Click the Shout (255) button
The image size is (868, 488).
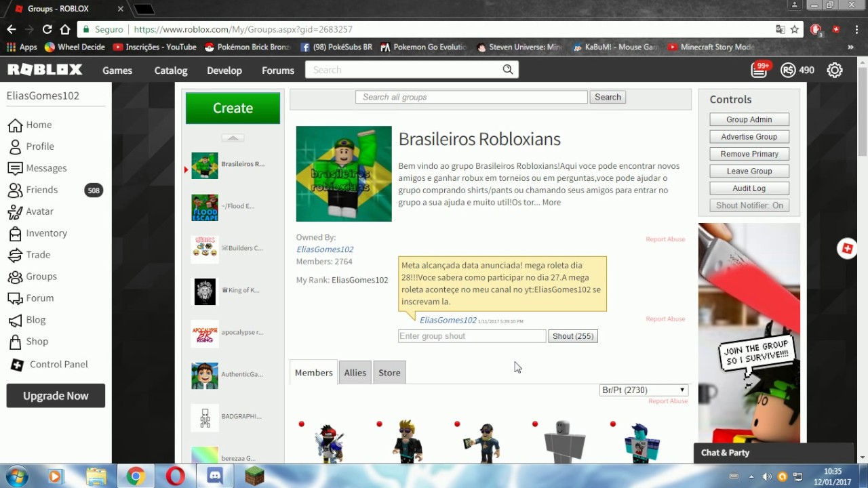point(573,336)
